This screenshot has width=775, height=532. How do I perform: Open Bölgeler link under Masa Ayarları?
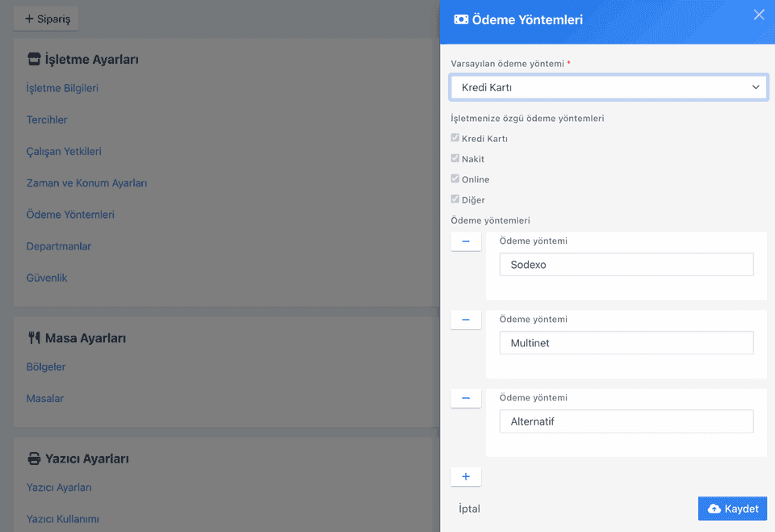tap(46, 367)
